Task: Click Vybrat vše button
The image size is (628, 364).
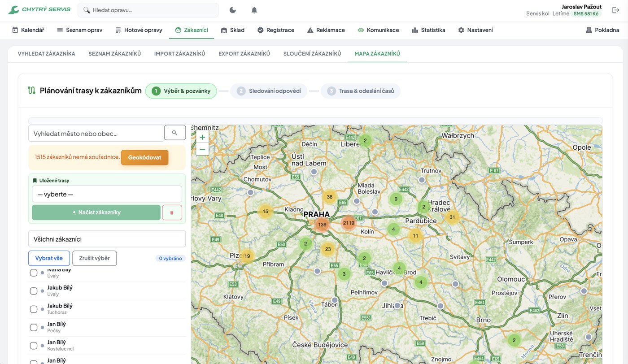Action: coord(49,258)
